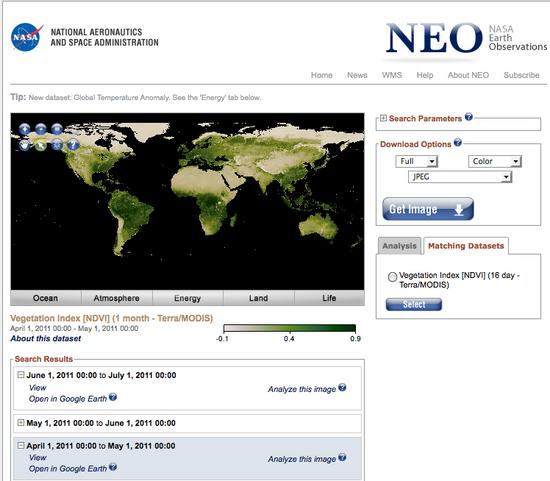Image resolution: width=550 pixels, height=481 pixels.
Task: Click the Vegetation Index NDVI dataset title
Action: [112, 318]
